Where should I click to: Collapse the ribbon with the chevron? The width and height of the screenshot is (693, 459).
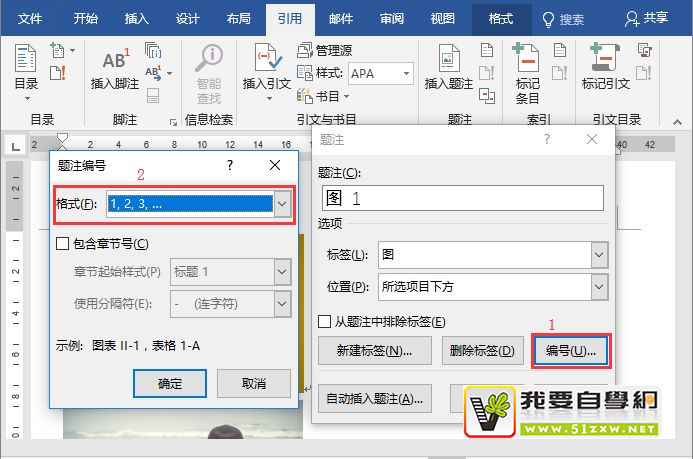[x=677, y=122]
